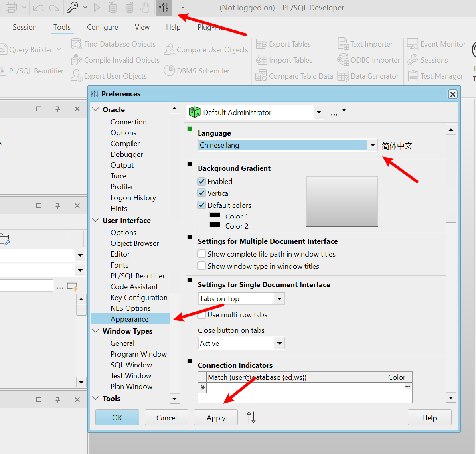Click the Print icon in toolbar
Viewport: 476px width, 454px height.
(x=11, y=8)
